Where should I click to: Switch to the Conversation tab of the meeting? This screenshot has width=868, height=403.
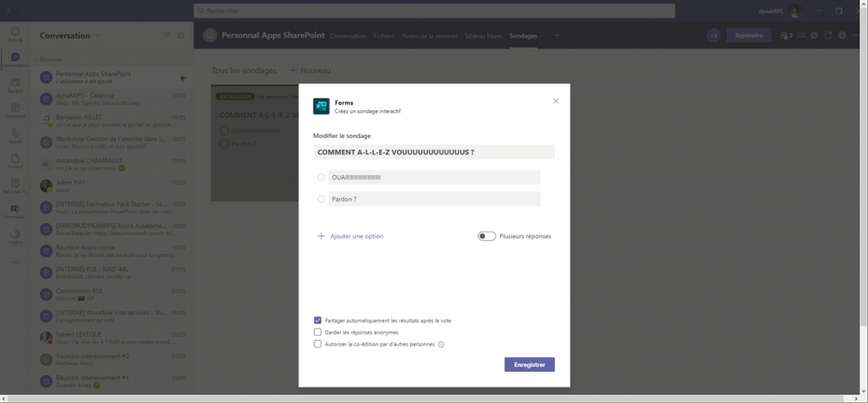pyautogui.click(x=348, y=36)
